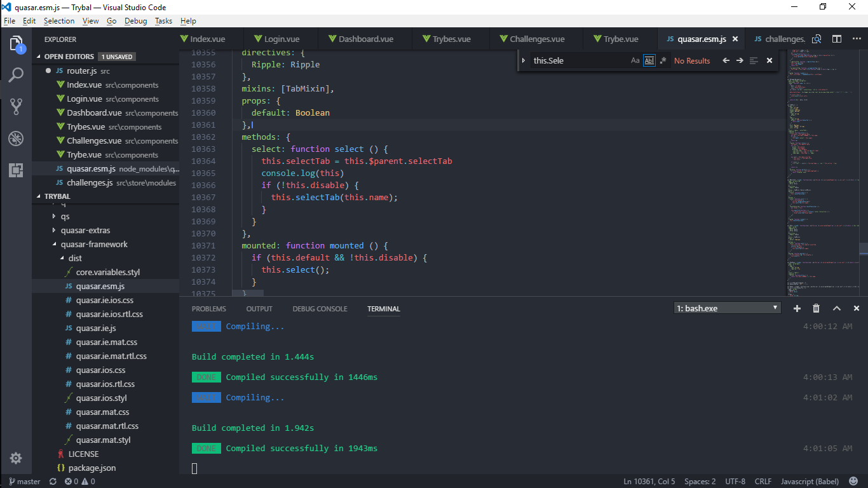
Task: Open Source Control from the Activity Bar
Action: pos(17,107)
